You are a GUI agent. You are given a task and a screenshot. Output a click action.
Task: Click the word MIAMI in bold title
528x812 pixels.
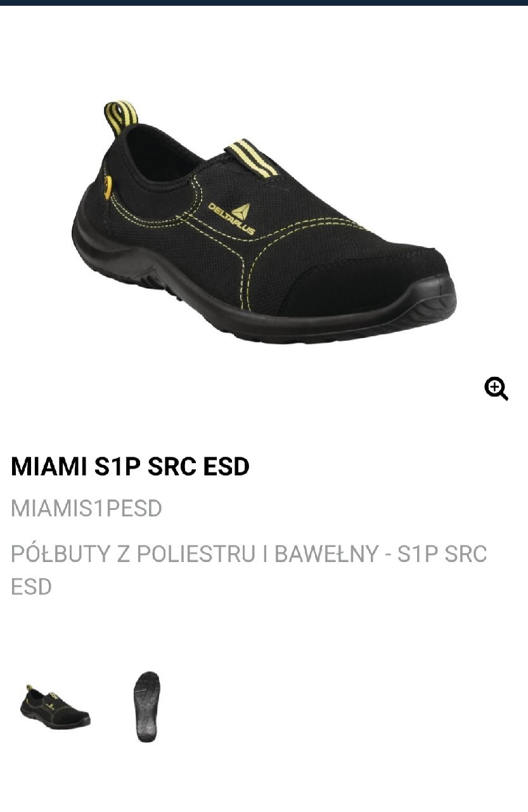[49, 466]
